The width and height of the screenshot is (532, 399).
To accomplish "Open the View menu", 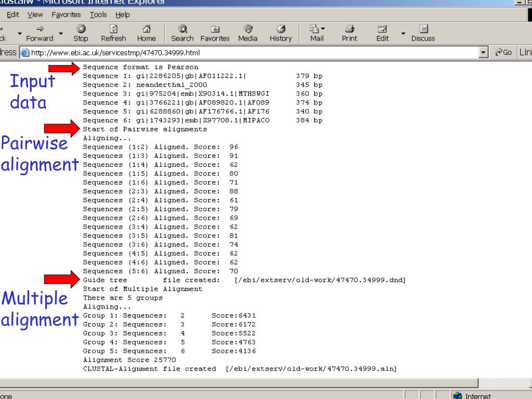I will (x=35, y=15).
